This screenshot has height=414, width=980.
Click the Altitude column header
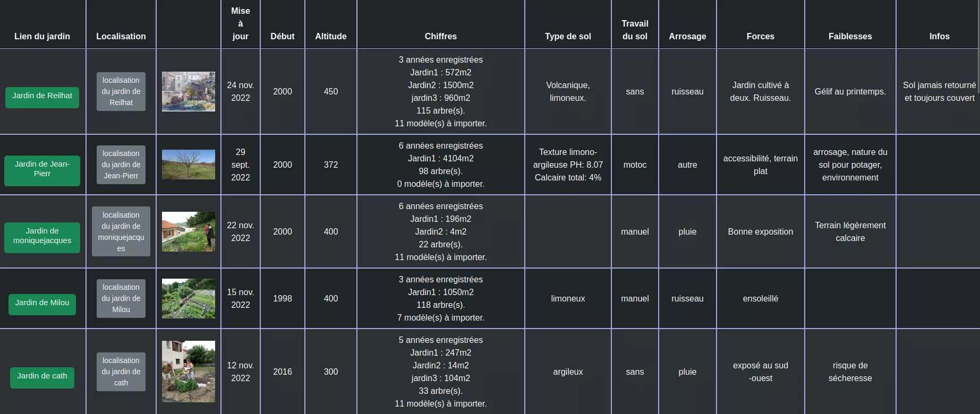point(330,36)
